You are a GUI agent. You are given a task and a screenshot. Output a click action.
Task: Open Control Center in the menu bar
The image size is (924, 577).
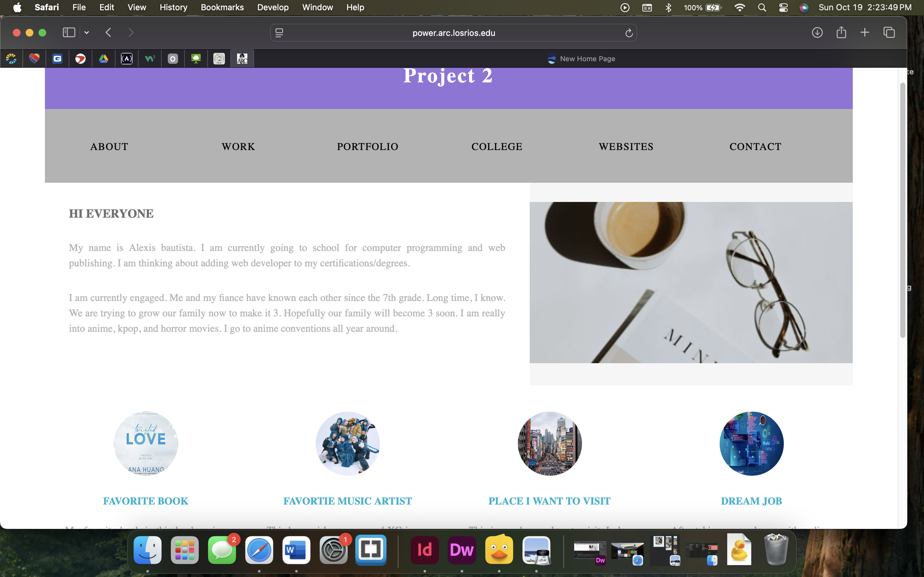point(783,7)
